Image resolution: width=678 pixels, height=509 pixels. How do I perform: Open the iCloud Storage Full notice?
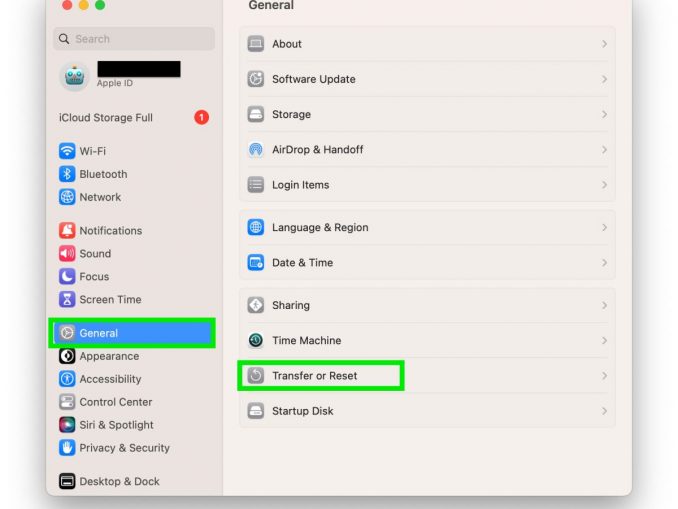pyautogui.click(x=133, y=117)
